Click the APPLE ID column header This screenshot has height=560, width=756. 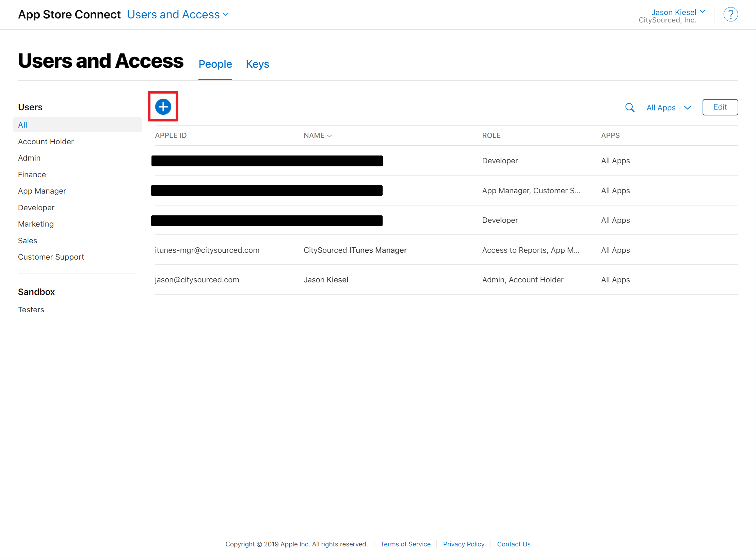(171, 135)
